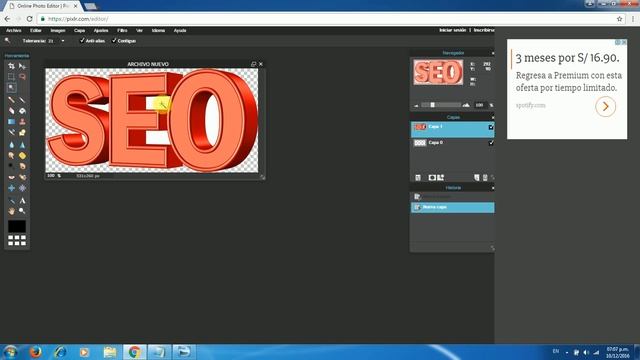Open the Ver menu

click(139, 31)
